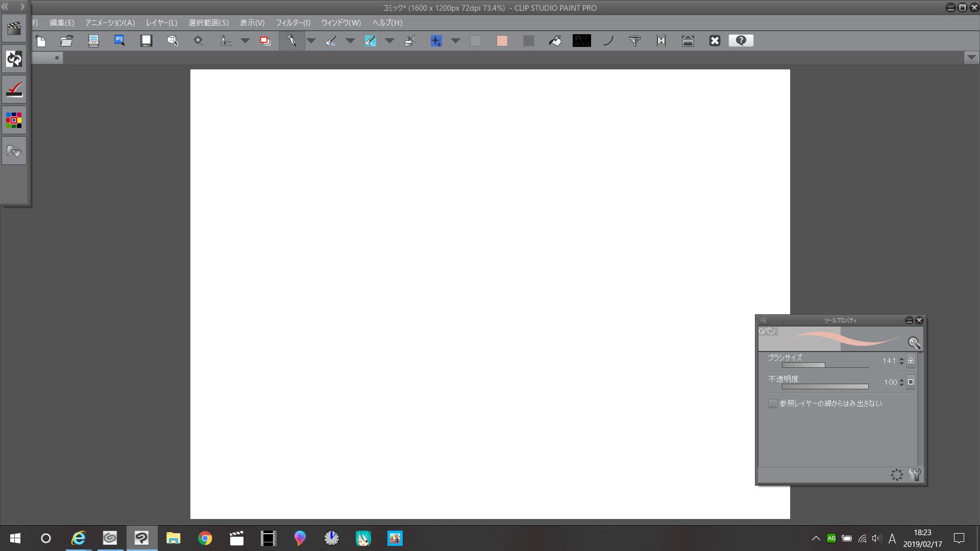Click the New document icon in toolbar

pos(40,41)
